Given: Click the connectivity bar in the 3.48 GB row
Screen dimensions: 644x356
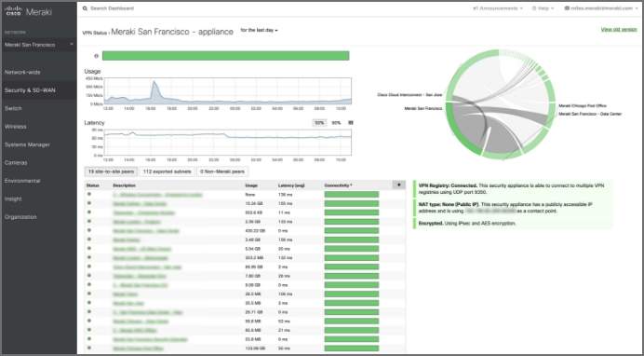Looking at the screenshot, I should (352, 240).
